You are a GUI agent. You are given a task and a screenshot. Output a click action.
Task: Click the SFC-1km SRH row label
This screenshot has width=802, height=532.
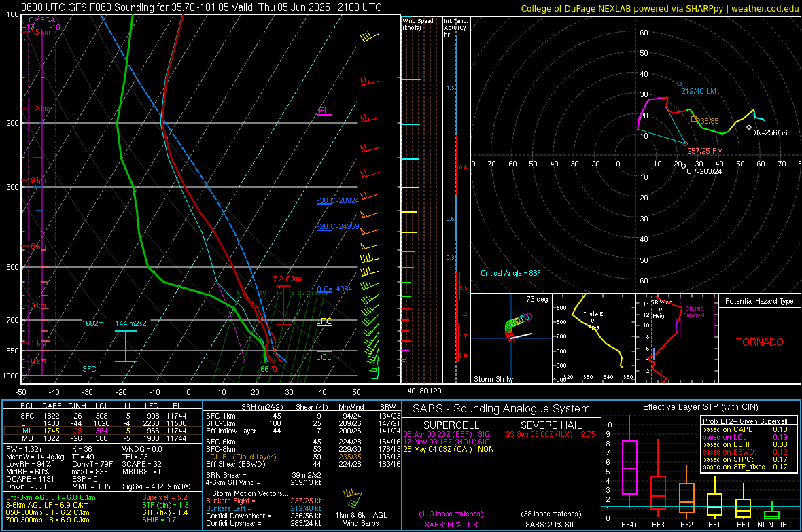pos(220,416)
